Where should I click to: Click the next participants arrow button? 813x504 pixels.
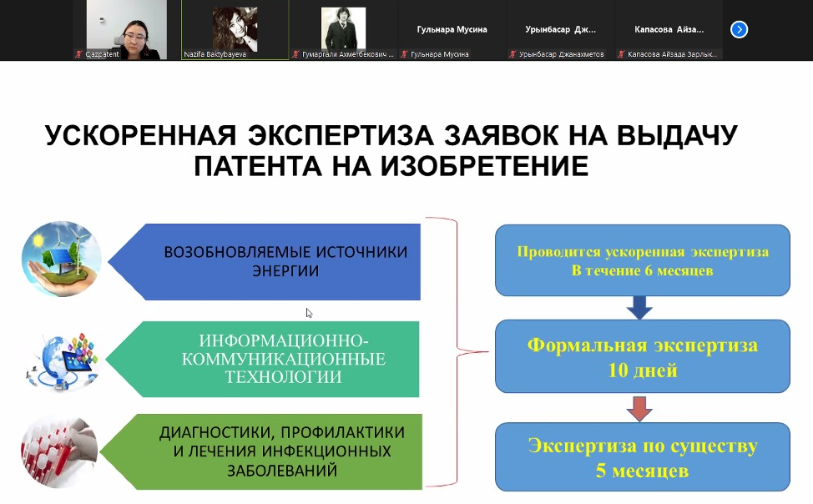(739, 30)
